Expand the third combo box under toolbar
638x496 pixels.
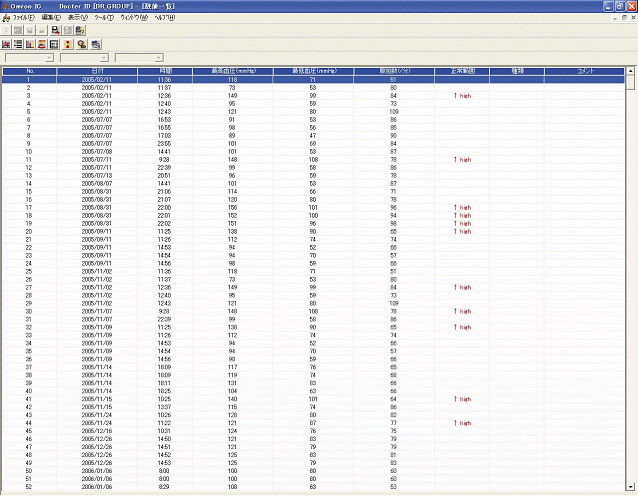pyautogui.click(x=159, y=58)
